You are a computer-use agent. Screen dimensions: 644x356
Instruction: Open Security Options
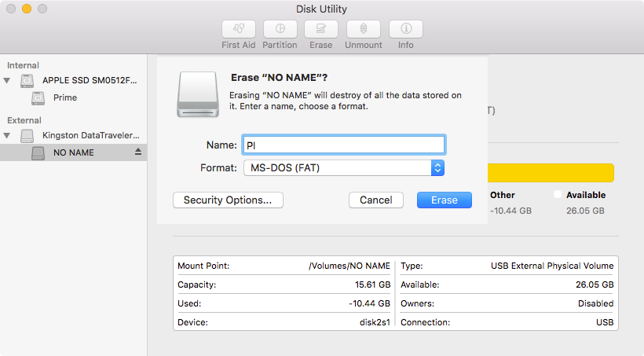228,200
